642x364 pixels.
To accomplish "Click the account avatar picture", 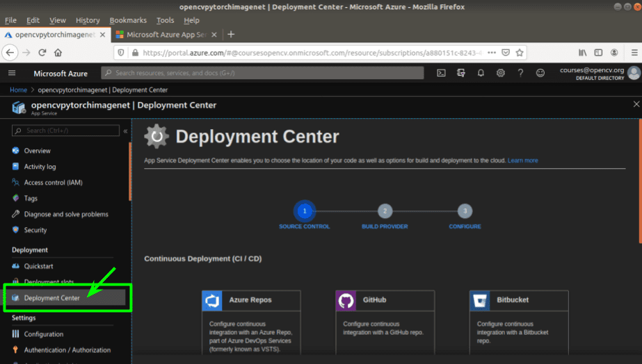I will point(634,73).
